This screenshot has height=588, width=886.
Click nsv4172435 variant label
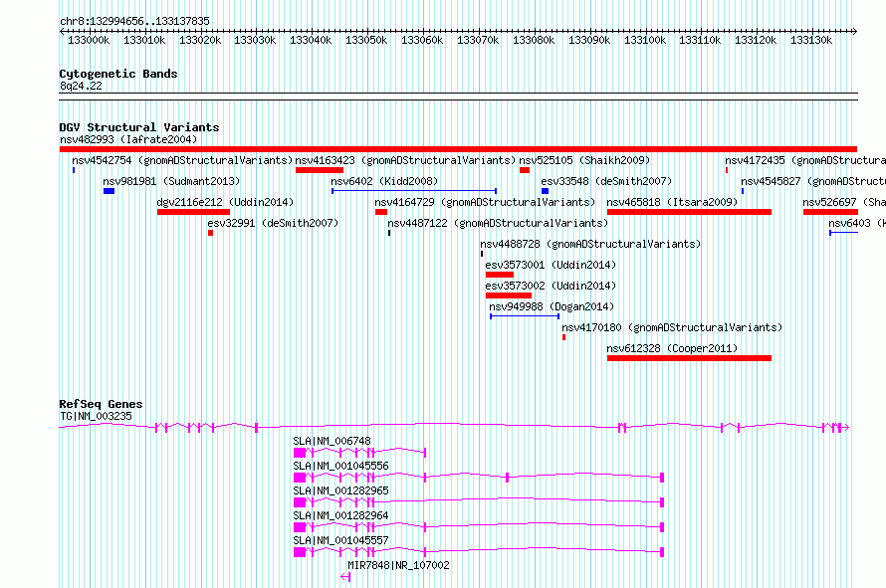coord(805,160)
